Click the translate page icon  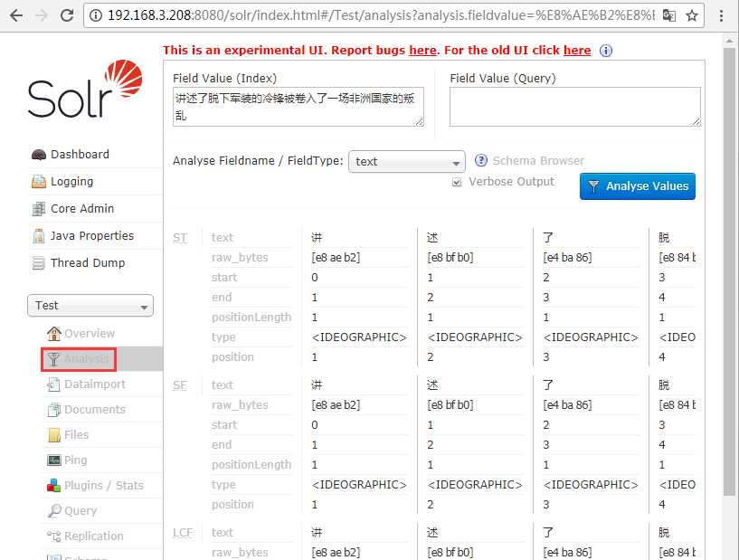coord(668,15)
